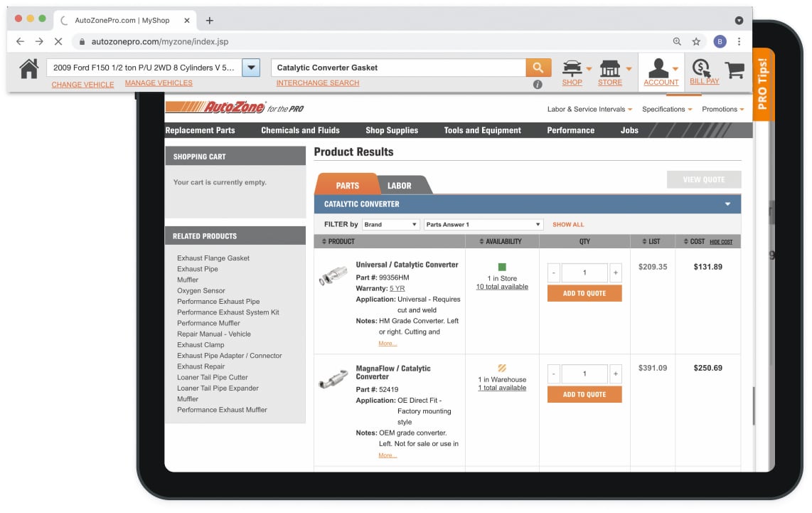
Task: Click the AutoZone for the PRO logo
Action: click(235, 107)
